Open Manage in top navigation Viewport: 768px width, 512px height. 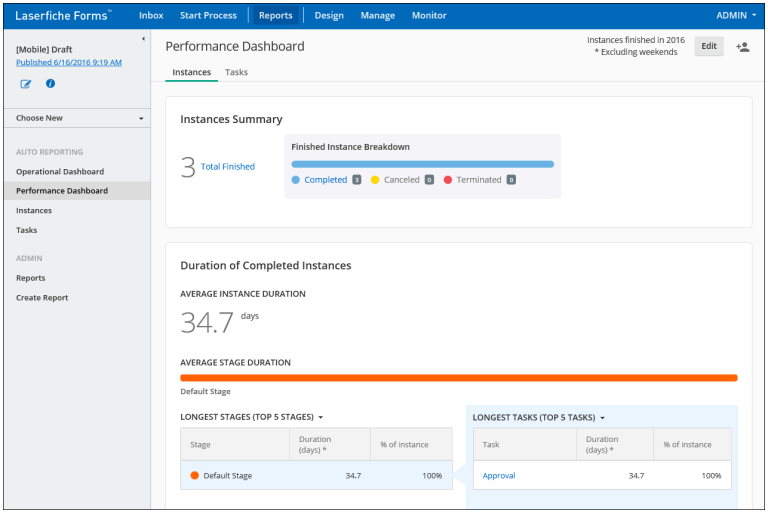point(378,16)
